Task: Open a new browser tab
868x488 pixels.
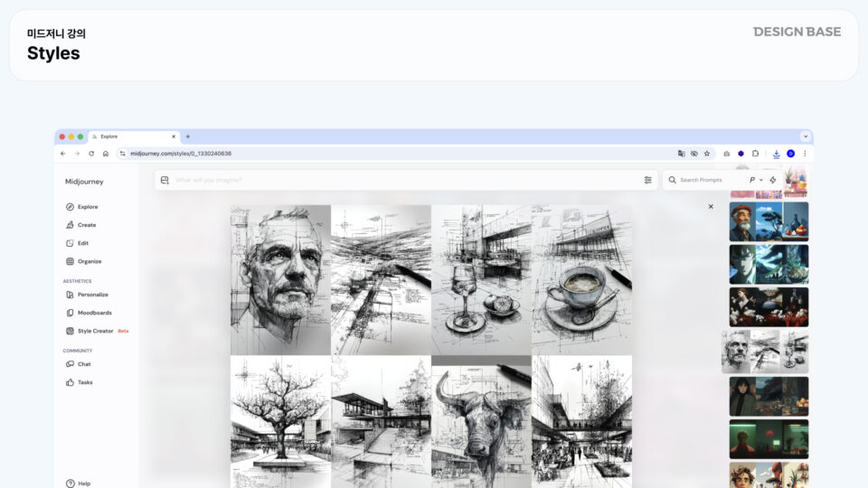Action: 188,136
